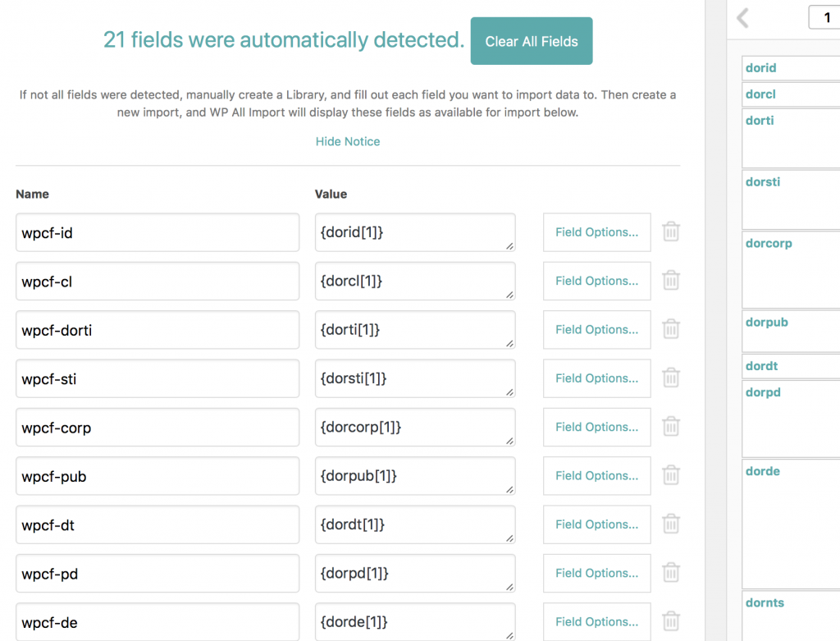Click resize grip of {dorcorp[1]} textarea
Viewport: 840px width, 641px height.
pos(510,441)
